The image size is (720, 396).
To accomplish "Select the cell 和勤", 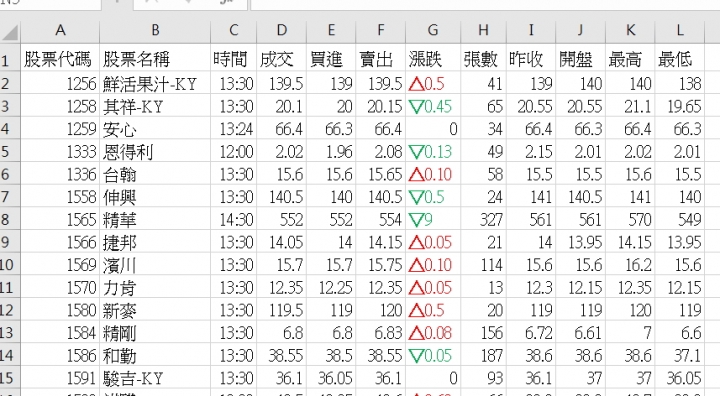I will pos(155,356).
